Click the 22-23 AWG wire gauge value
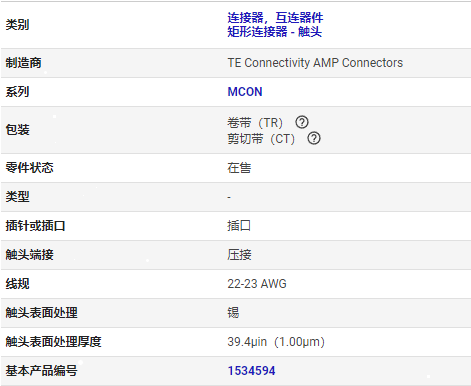Screen dimensions: 471x386 (257, 284)
